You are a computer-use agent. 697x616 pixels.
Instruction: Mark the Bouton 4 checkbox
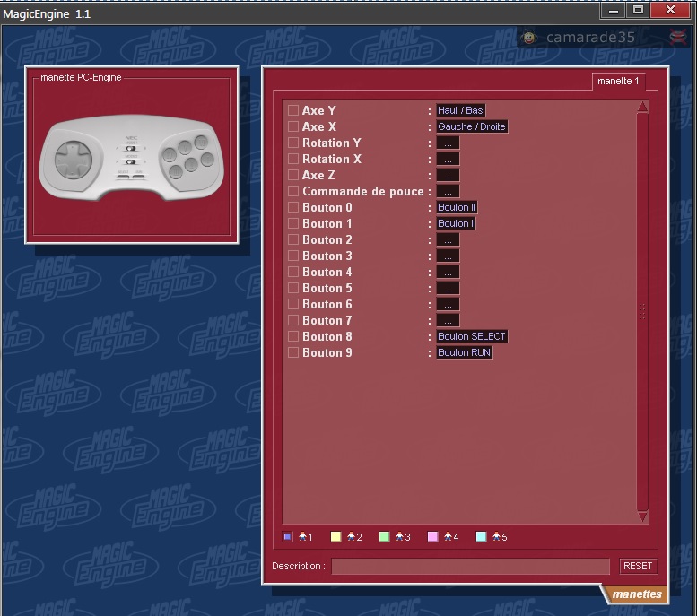tap(293, 272)
